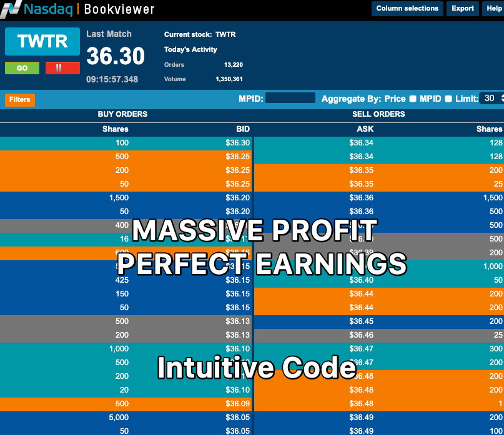Viewport: 504px width, 435px height.
Task: Click the timestamp 09:15:57.348
Action: tap(112, 79)
